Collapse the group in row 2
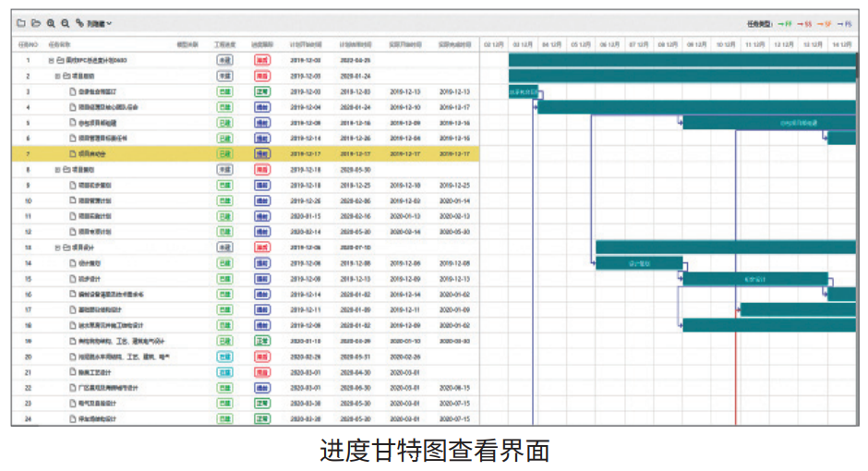The height and width of the screenshot is (471, 868). (57, 76)
